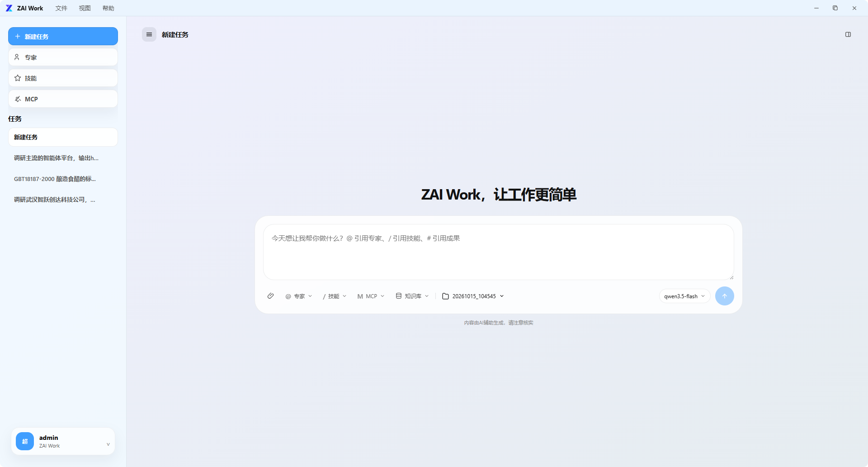Screen dimensions: 868x467
Task: Toggle sidebar with hamburger menu icon
Action: pos(149,34)
